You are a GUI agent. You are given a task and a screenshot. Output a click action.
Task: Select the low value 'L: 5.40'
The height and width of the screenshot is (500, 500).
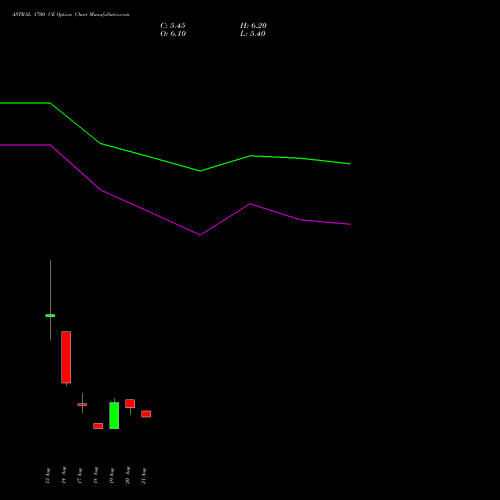point(253,34)
